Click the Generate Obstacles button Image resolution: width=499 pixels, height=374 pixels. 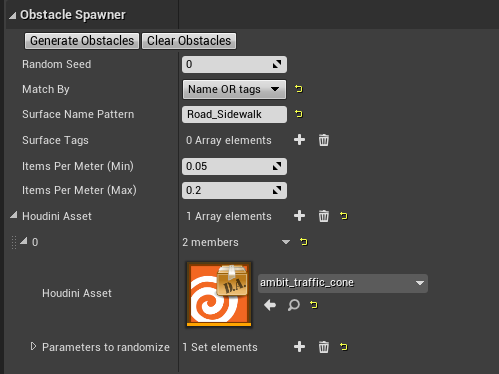[82, 41]
